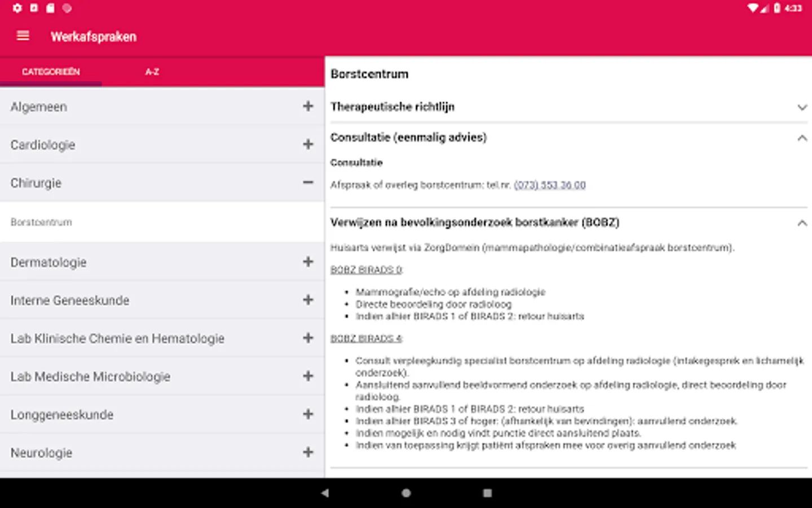Click the Therapeutische richtlijn heading
The height and width of the screenshot is (508, 812).
(392, 107)
